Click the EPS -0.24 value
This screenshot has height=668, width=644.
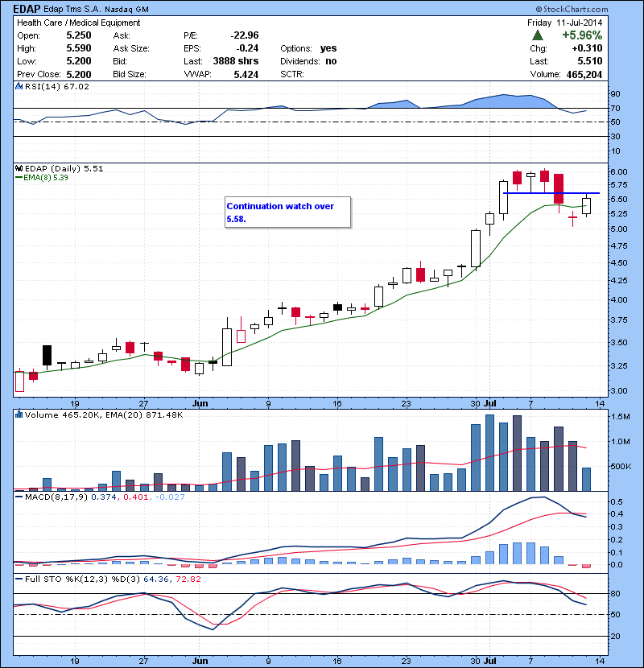click(x=247, y=48)
